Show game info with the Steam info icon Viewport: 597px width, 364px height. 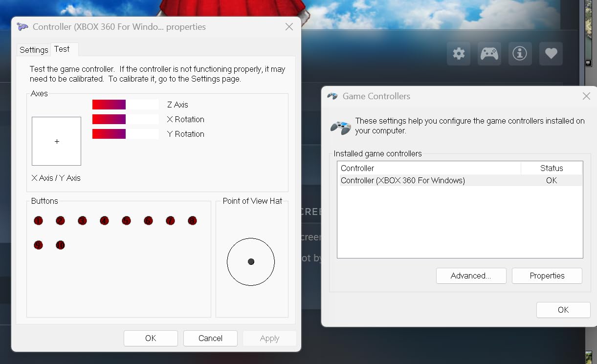520,53
